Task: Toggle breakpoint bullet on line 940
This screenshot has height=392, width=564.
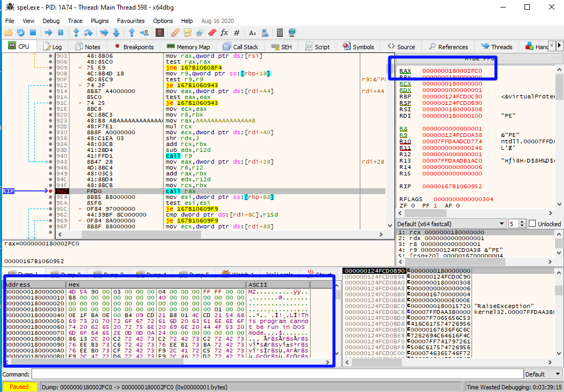Action: [x=51, y=156]
